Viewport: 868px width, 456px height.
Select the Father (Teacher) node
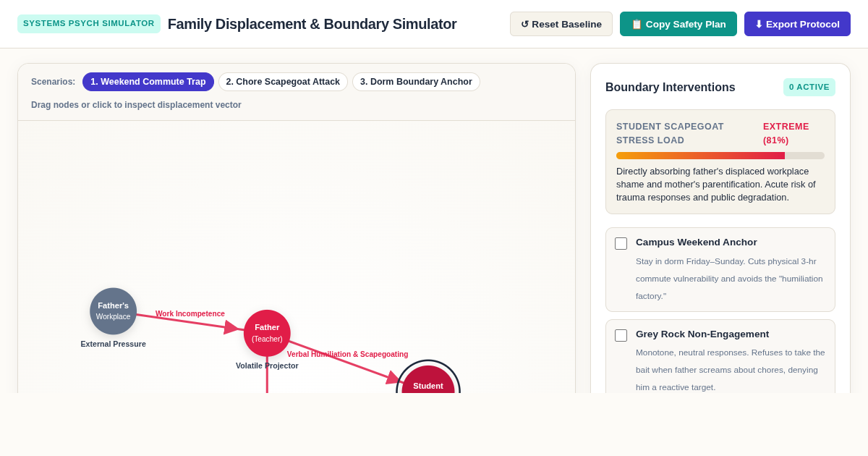pyautogui.click(x=267, y=333)
